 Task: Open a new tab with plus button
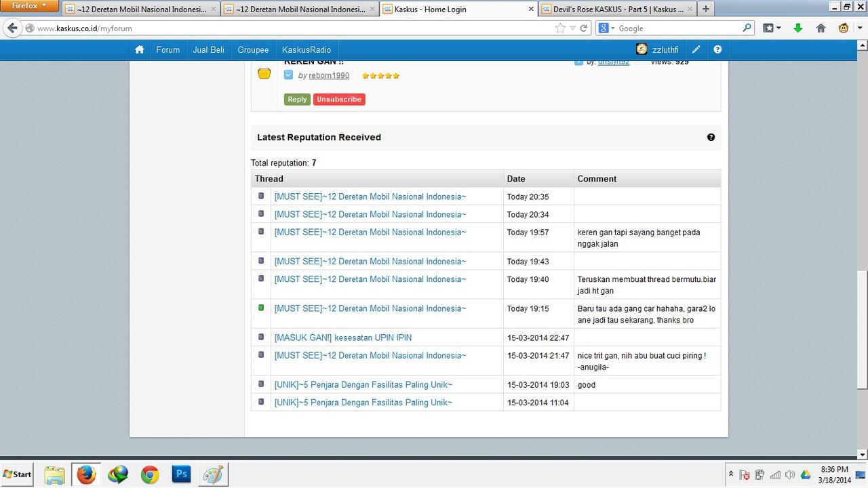[706, 9]
